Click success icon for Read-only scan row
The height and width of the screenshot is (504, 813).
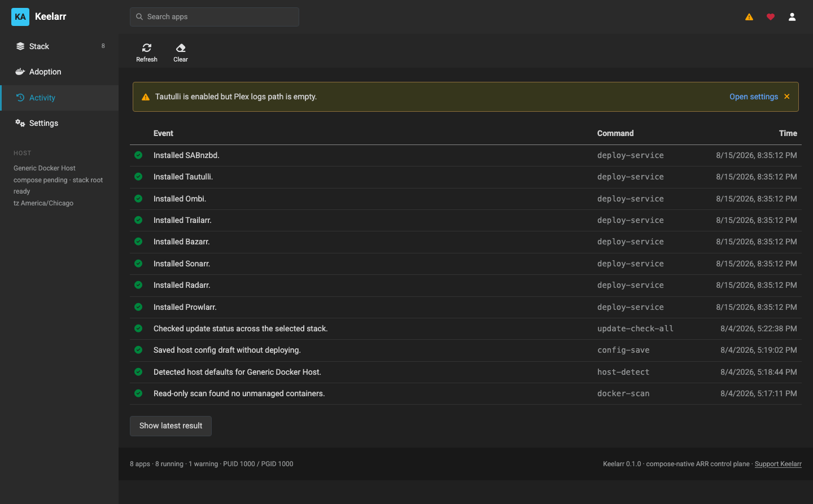click(138, 393)
